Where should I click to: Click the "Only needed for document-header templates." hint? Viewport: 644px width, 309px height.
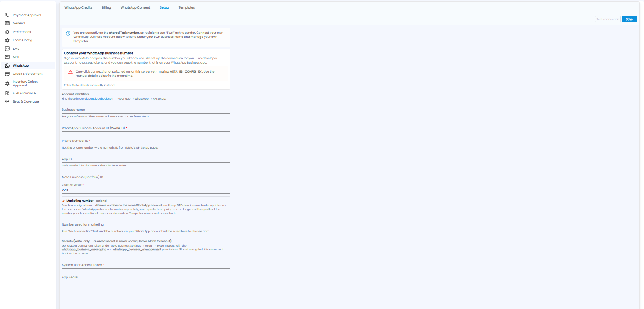tap(94, 166)
